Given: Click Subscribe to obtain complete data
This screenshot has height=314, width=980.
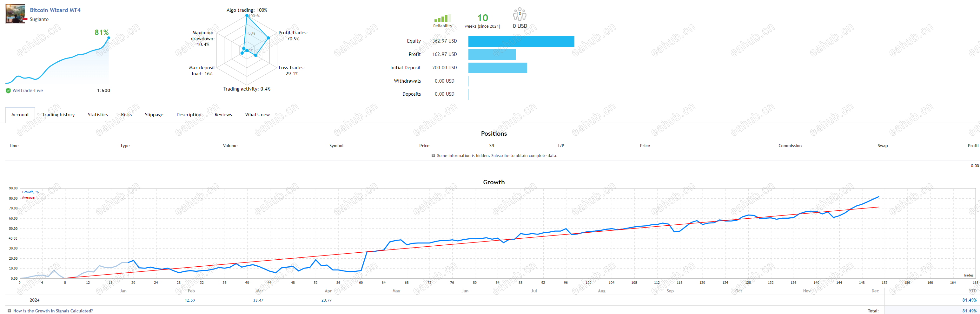Looking at the screenshot, I should 500,156.
